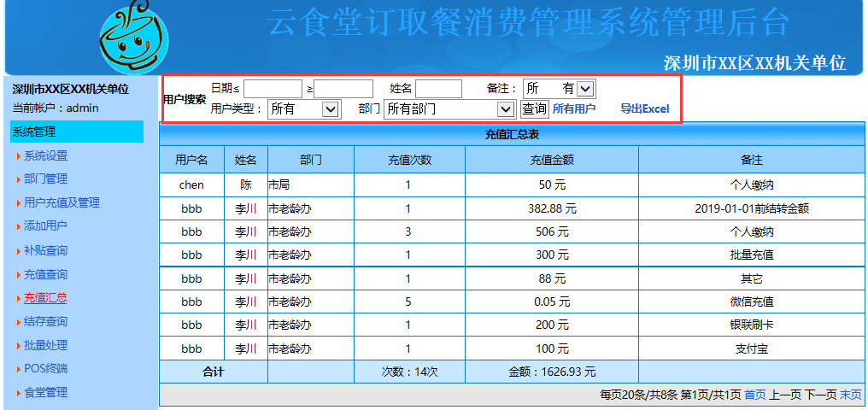Export data with 导出Excel link

(x=644, y=109)
